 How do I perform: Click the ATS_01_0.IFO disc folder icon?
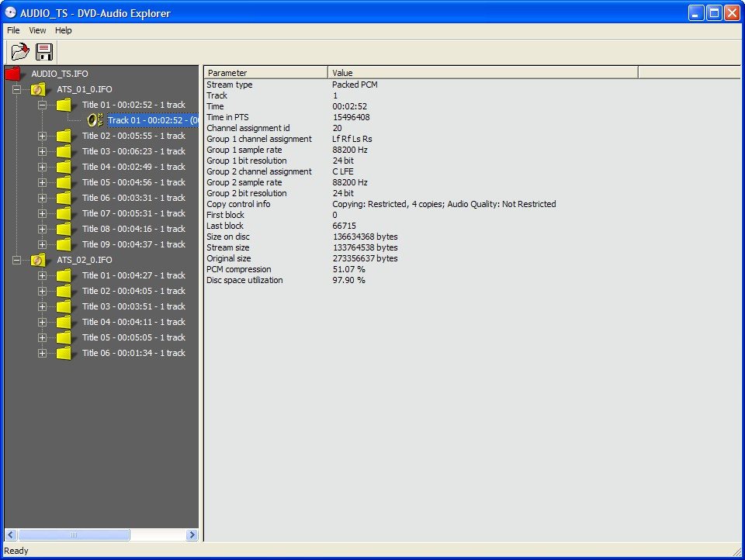pos(39,89)
